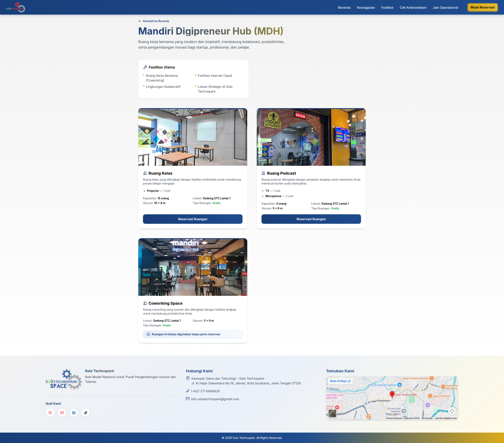Click 'Projector — 1 unit' in Ruang Kelas
Viewport: 504px width, 443px height.
pos(158,191)
